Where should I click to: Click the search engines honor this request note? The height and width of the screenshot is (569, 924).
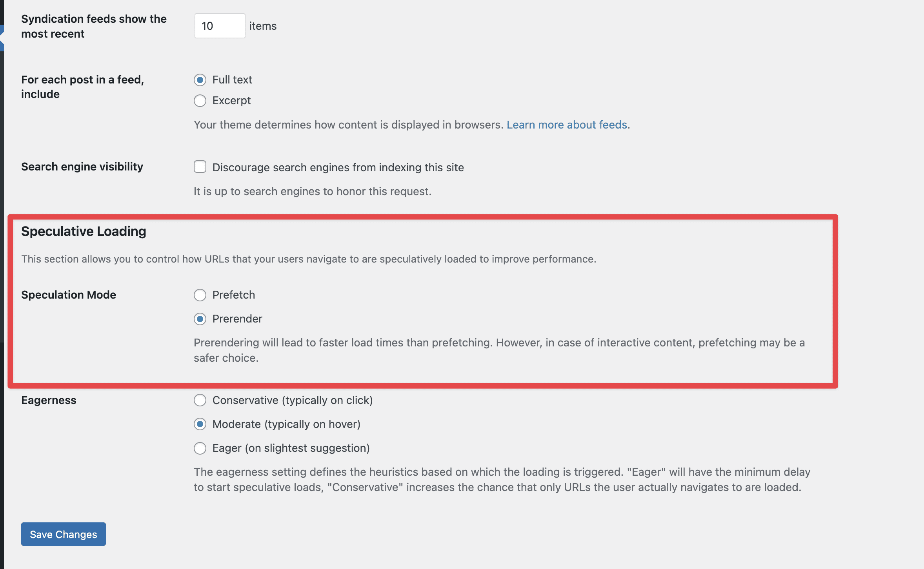[x=312, y=191]
